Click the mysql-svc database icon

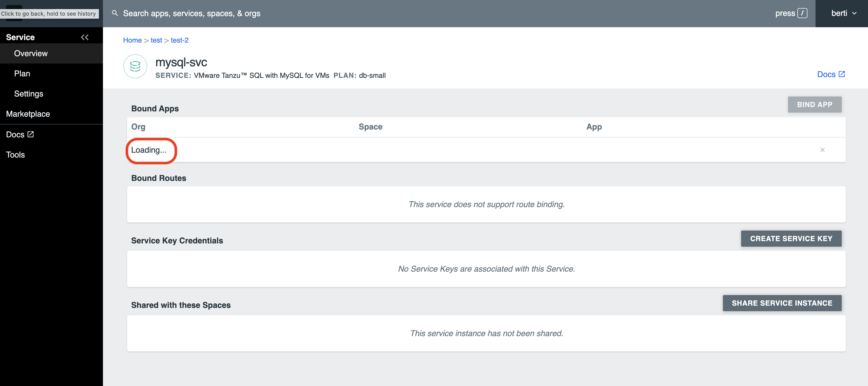135,66
